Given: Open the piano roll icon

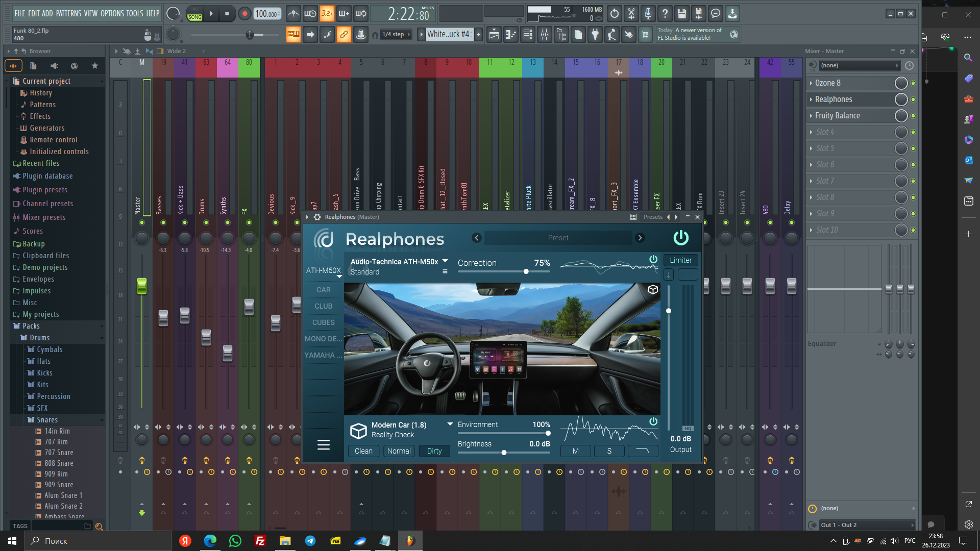Looking at the screenshot, I should click(511, 35).
